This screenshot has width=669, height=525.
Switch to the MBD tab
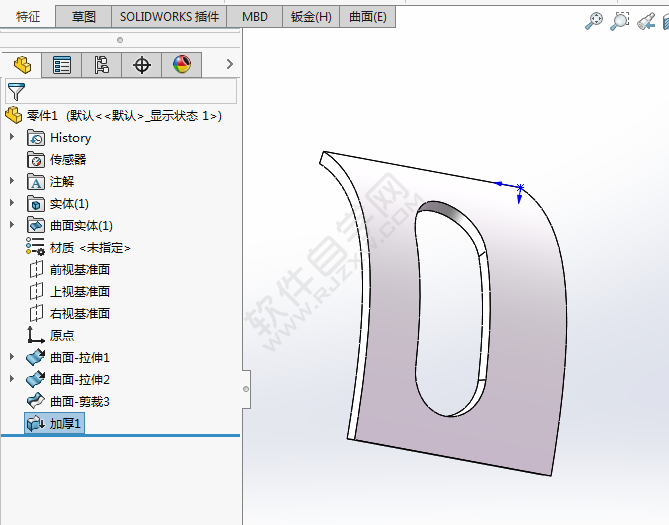click(255, 17)
